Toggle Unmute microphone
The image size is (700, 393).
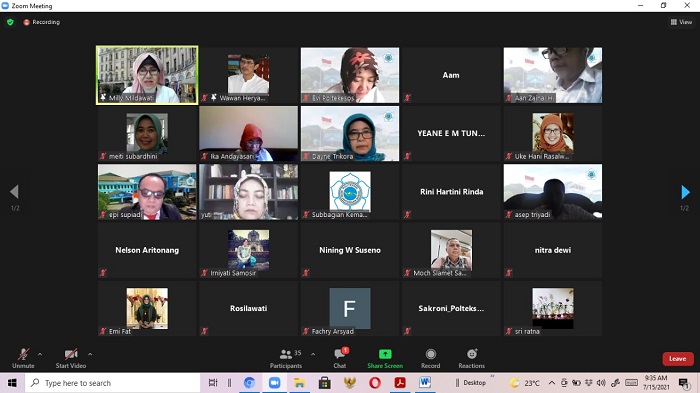click(x=23, y=359)
